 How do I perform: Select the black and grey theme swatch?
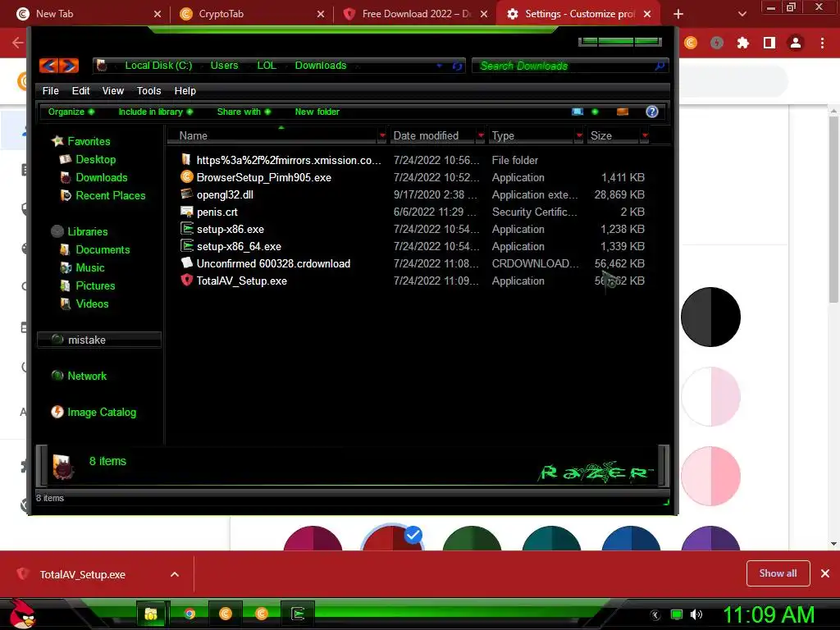tap(710, 317)
